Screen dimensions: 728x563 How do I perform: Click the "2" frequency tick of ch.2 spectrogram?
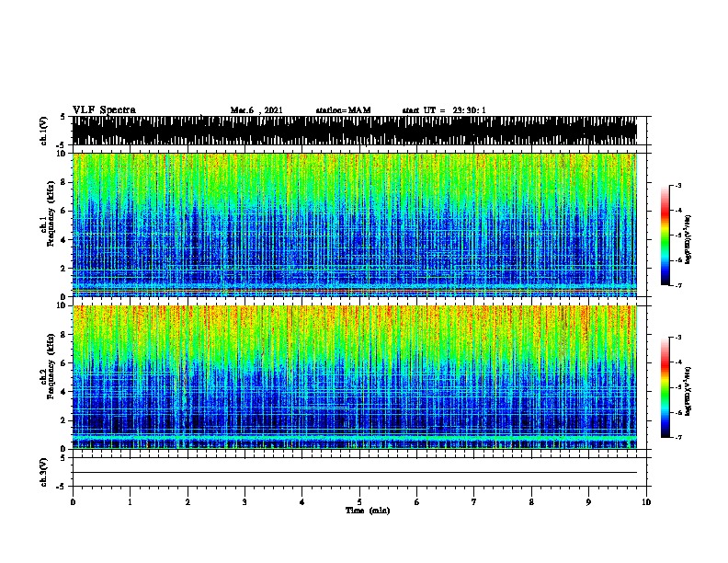coord(63,420)
